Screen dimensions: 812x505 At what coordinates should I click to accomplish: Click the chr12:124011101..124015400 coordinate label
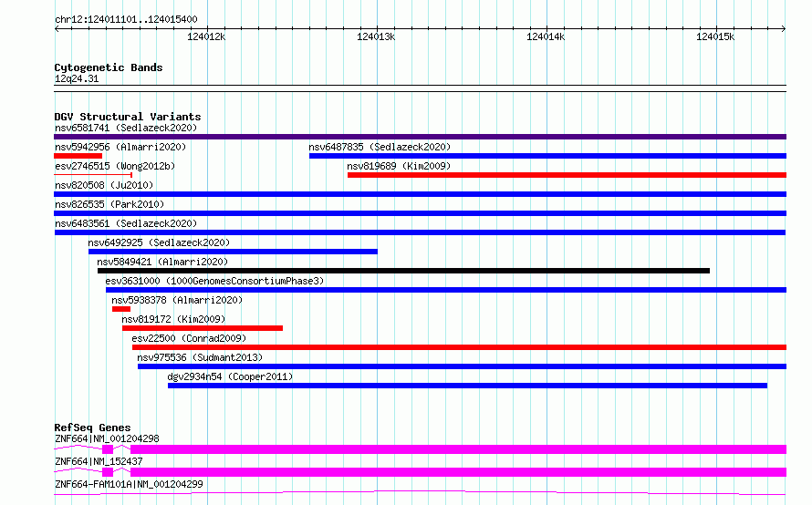(126, 20)
